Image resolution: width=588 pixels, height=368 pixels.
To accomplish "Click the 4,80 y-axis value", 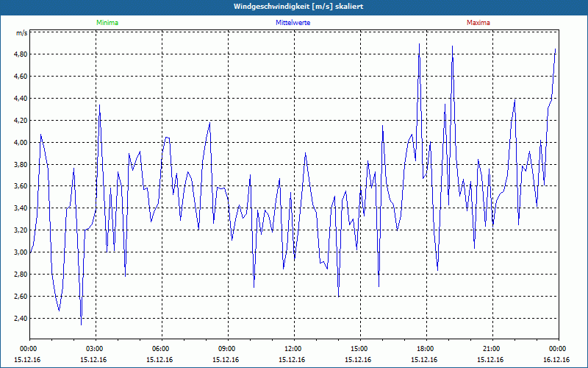I will pyautogui.click(x=21, y=54).
